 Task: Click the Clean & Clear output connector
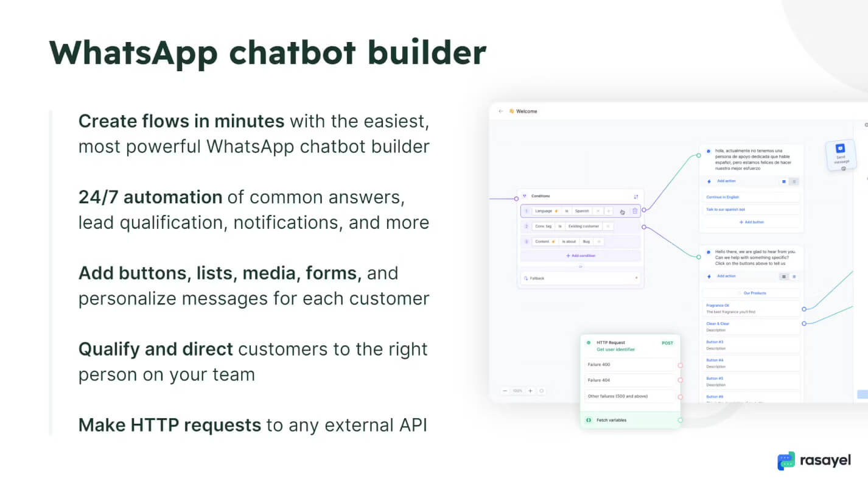coord(804,324)
